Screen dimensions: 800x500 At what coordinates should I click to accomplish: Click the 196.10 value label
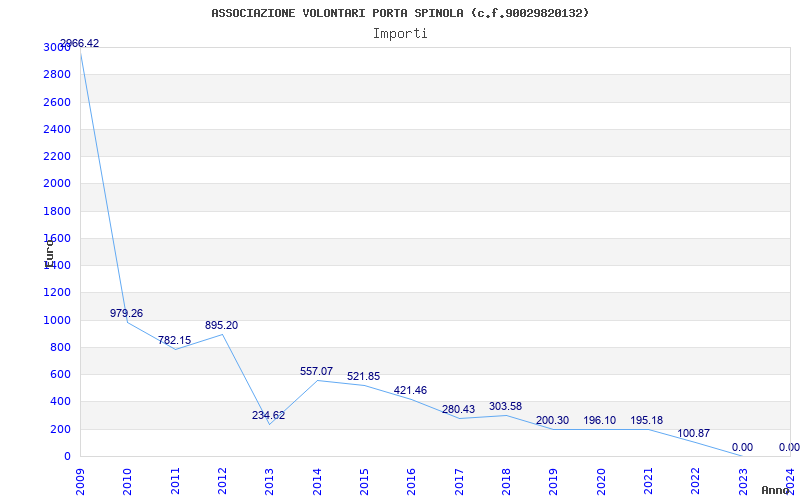tap(599, 421)
